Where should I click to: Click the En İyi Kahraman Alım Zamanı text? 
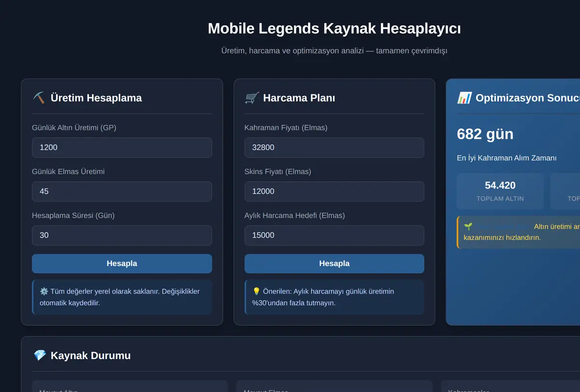click(x=507, y=158)
